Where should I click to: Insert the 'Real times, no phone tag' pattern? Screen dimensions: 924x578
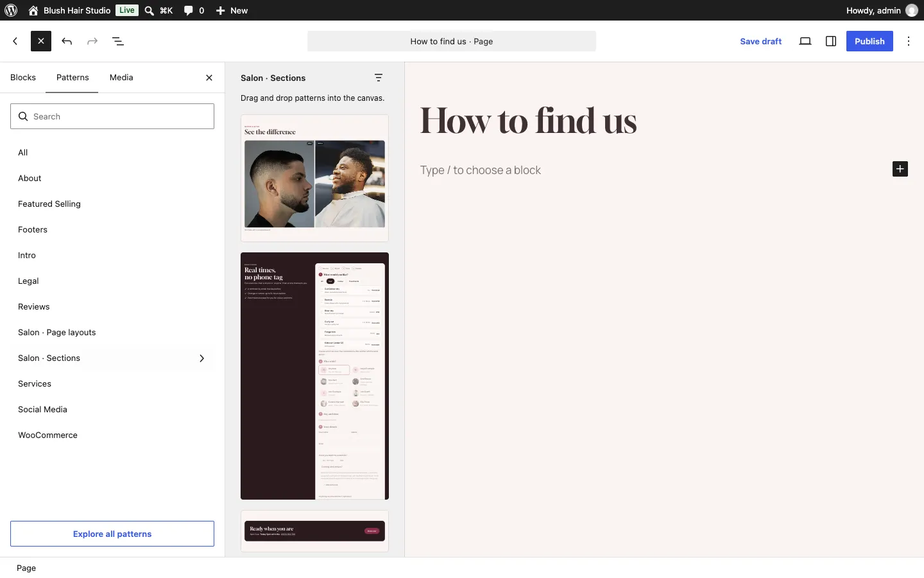pos(314,376)
